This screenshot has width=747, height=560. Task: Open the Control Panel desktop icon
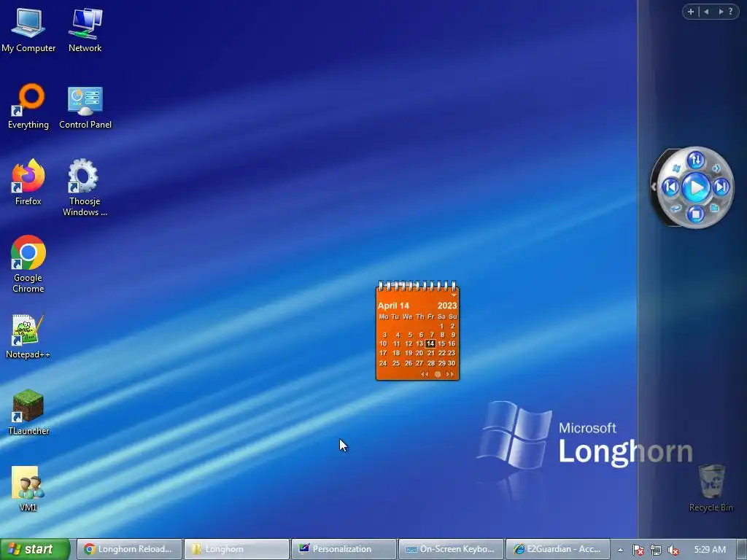[x=85, y=106]
